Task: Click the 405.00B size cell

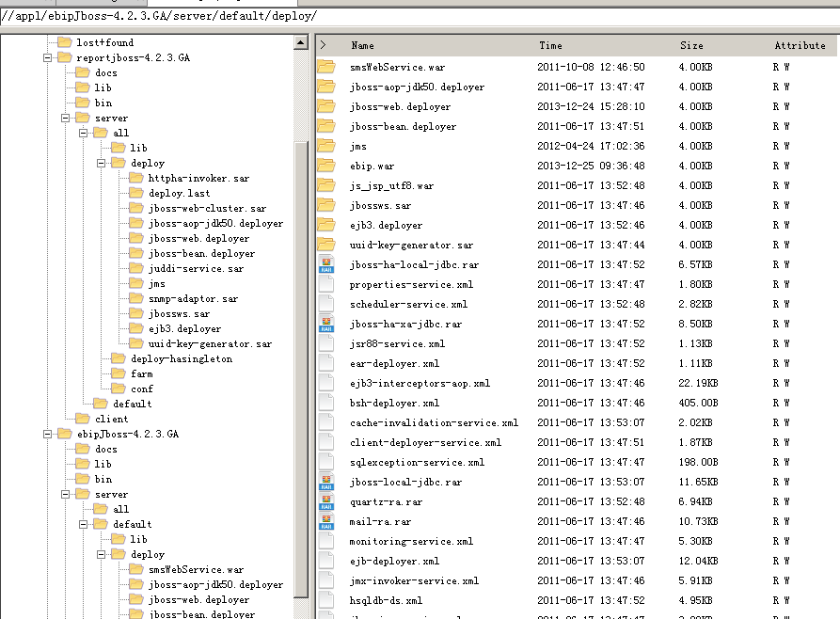Action: (698, 403)
